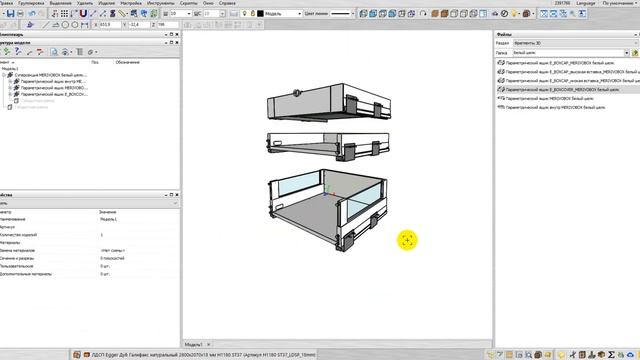The width and height of the screenshot is (640, 360).
Task: Print with the printer toolbar icon
Action: point(20,13)
